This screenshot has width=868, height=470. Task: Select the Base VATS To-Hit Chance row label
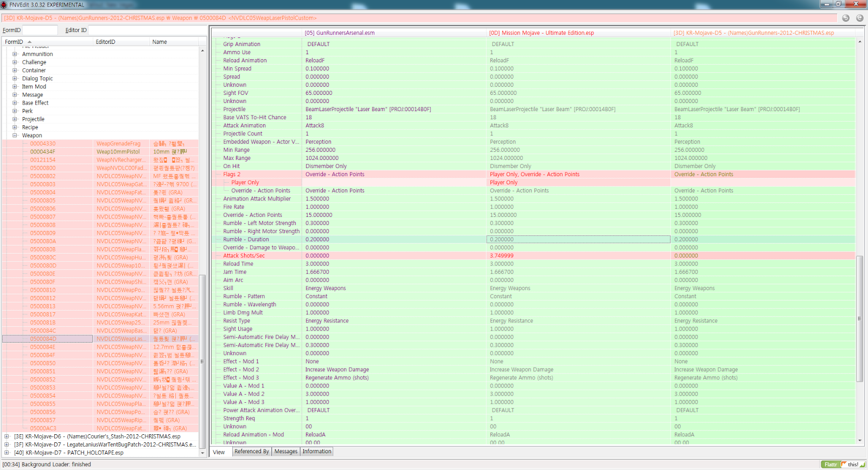(255, 118)
